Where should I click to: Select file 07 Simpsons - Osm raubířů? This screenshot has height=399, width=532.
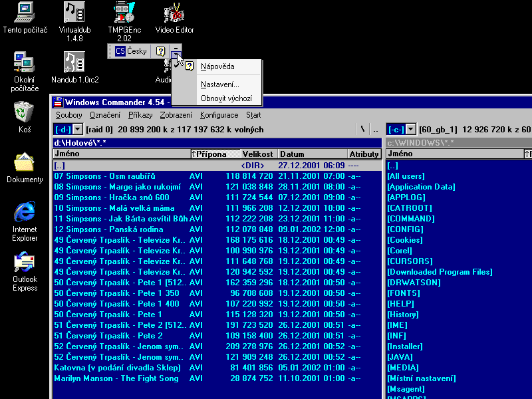coord(217,176)
